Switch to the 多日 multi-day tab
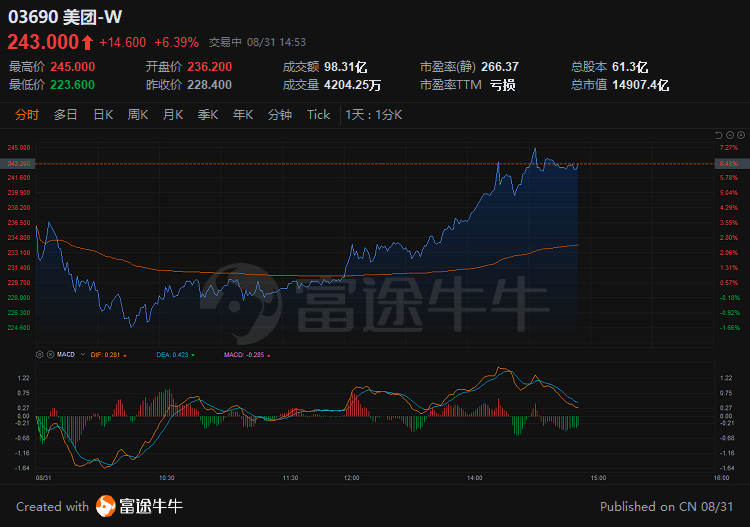Viewport: 750px width, 527px height. click(x=66, y=115)
